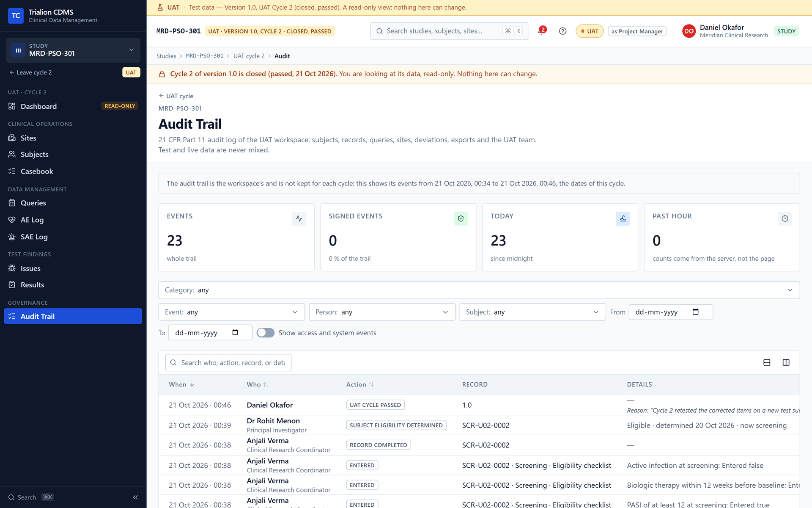Expand the Category filter dropdown
The image size is (812, 508).
tap(479, 290)
